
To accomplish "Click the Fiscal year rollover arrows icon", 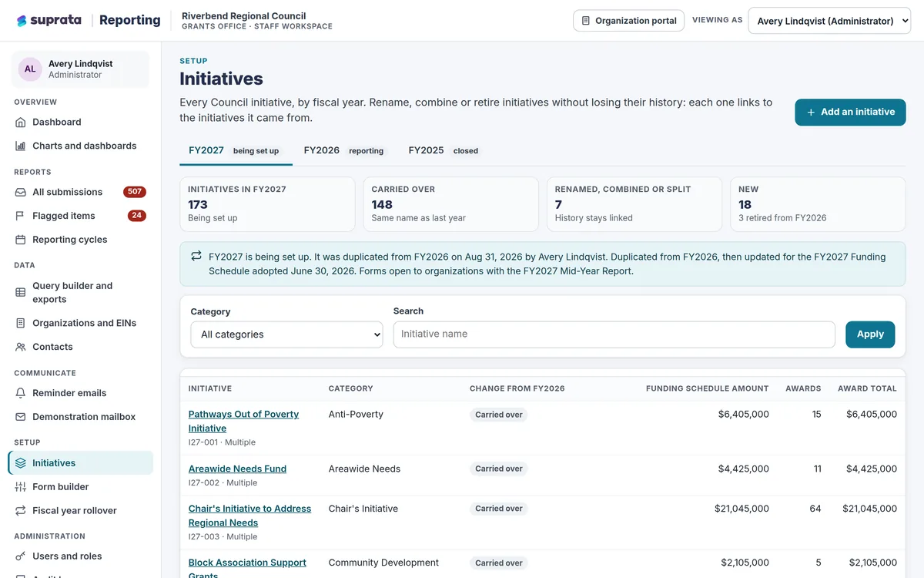I will tap(21, 511).
